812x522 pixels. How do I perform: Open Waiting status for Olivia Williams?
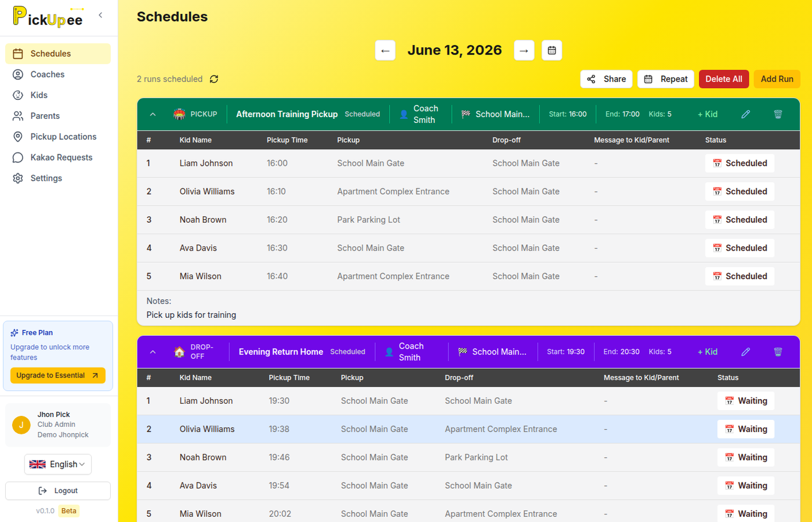746,429
